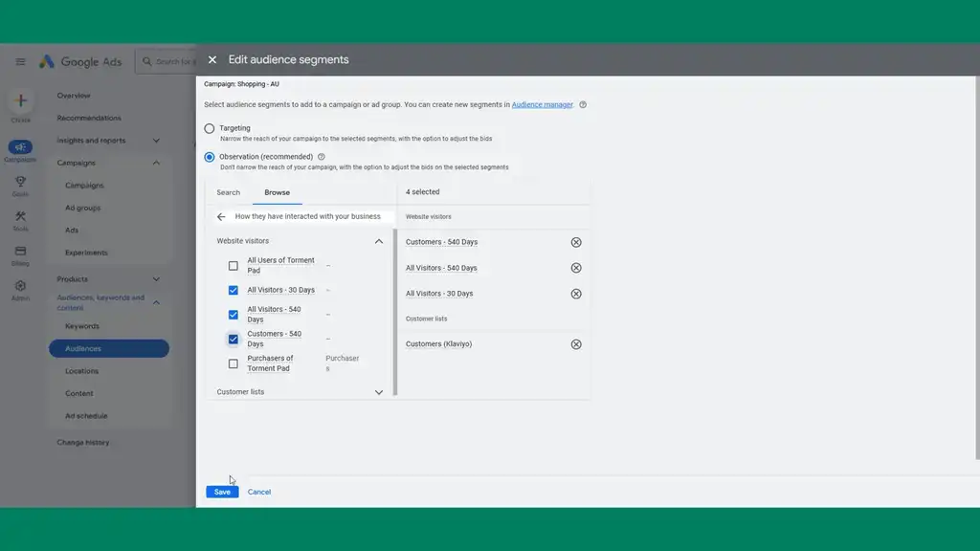Collapse Campaigns section in sidebar
Image resolution: width=980 pixels, height=551 pixels.
click(156, 164)
